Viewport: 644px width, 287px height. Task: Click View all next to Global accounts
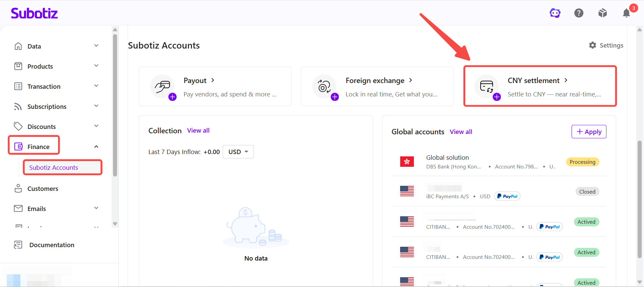coord(461,132)
